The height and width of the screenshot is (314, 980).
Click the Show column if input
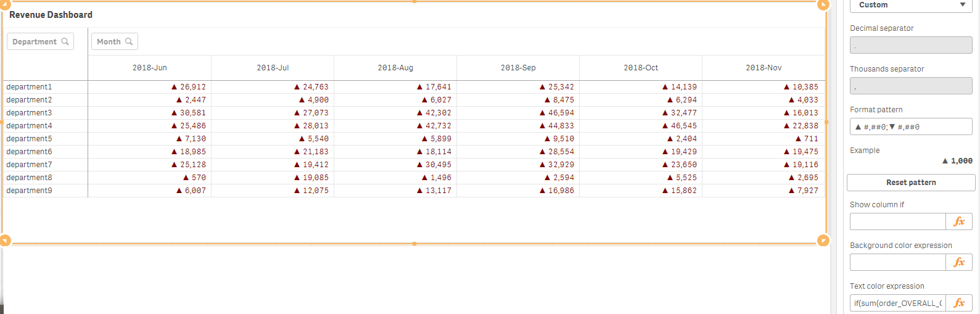(x=897, y=221)
